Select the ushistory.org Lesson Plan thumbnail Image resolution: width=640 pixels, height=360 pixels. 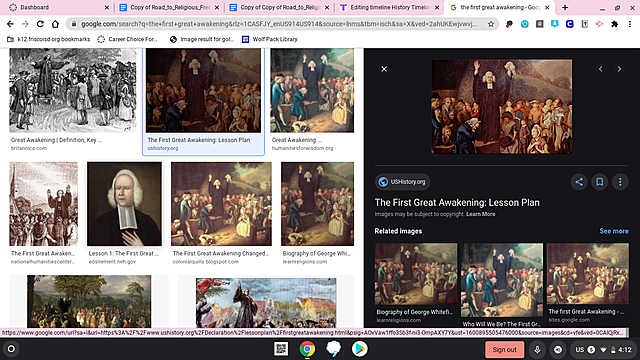(x=203, y=90)
